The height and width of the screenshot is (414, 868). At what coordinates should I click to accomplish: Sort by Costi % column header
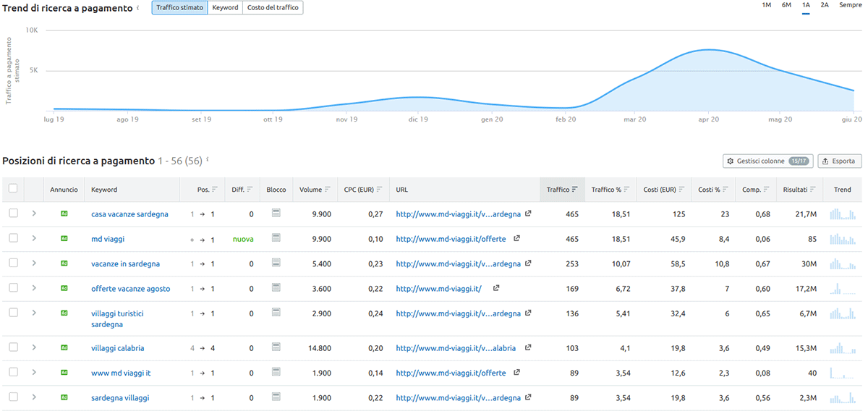coord(713,190)
